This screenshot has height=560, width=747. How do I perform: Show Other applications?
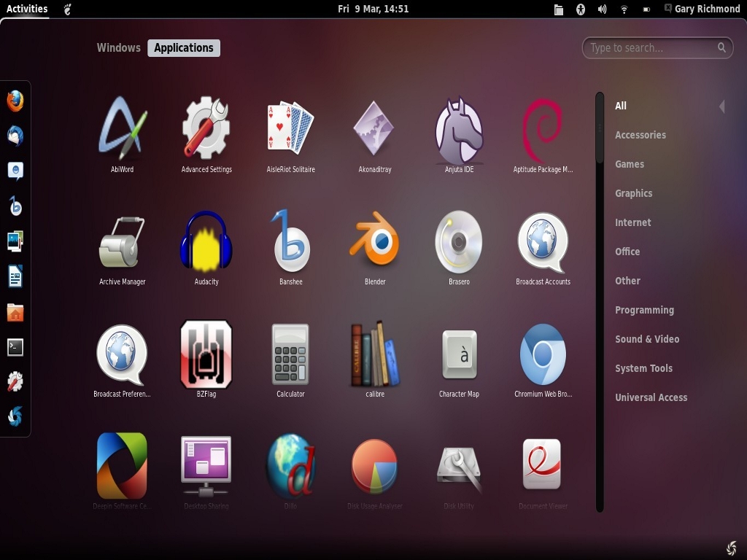tap(627, 281)
